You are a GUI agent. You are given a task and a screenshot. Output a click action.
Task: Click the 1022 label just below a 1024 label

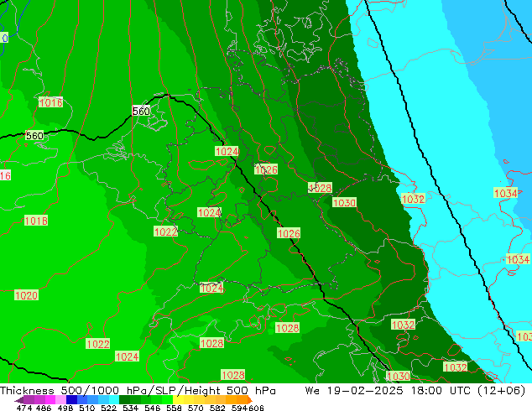(165, 232)
